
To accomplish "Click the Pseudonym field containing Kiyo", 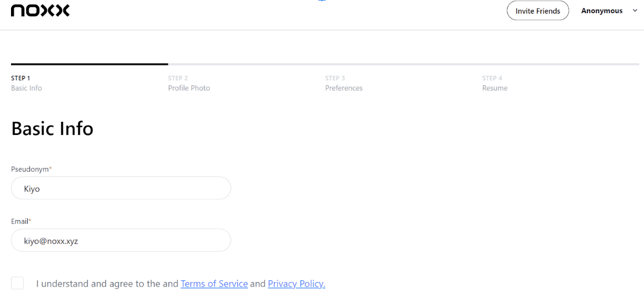I will [x=121, y=188].
